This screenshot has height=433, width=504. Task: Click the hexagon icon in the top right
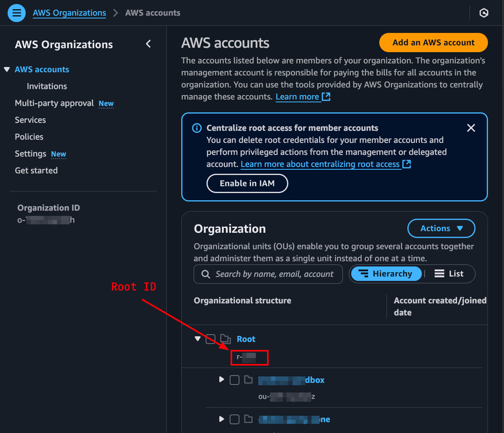point(484,13)
